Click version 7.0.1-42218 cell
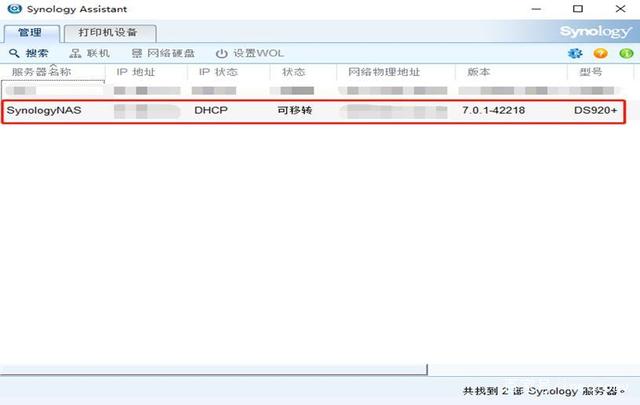Image resolution: width=640 pixels, height=405 pixels. click(493, 111)
